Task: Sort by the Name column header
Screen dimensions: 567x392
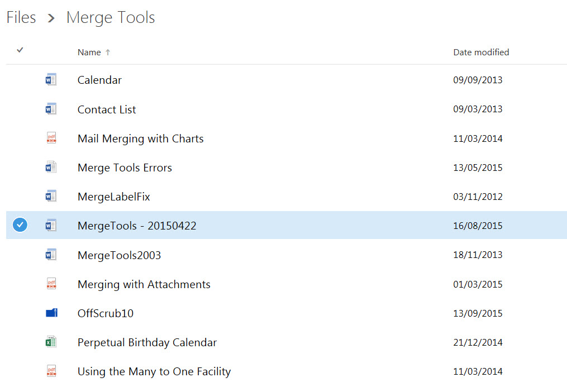Action: 89,52
